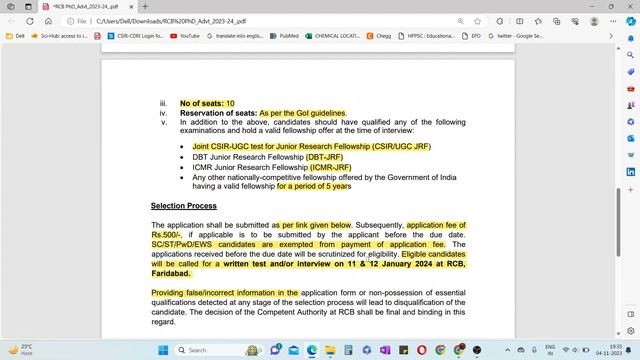Expand the bookmarks overflow chevron
The height and width of the screenshot is (360, 640).
[x=611, y=36]
